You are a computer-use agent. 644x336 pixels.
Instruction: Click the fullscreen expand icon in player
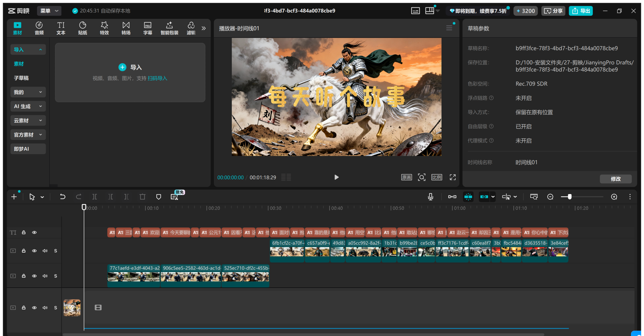(453, 177)
